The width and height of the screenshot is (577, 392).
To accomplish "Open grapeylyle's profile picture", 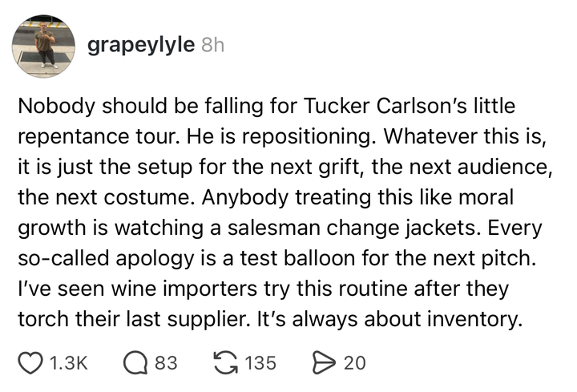I will tap(45, 46).
